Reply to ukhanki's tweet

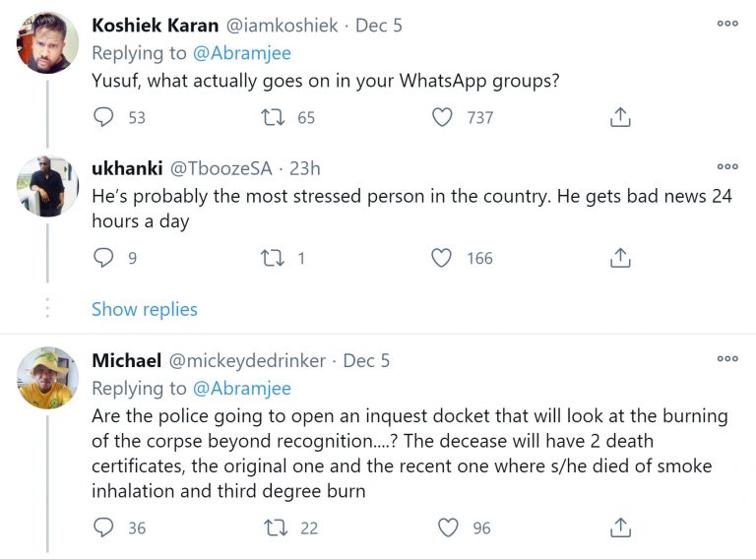103,257
